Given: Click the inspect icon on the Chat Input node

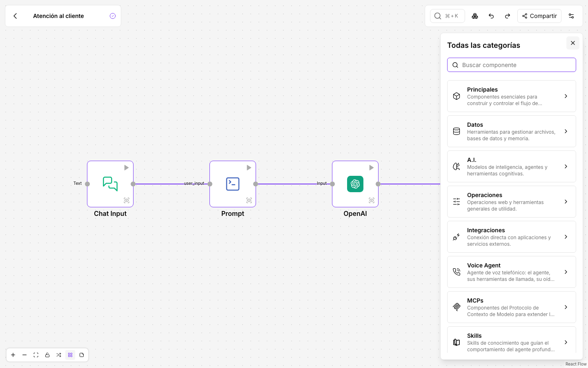Looking at the screenshot, I should pos(127,200).
